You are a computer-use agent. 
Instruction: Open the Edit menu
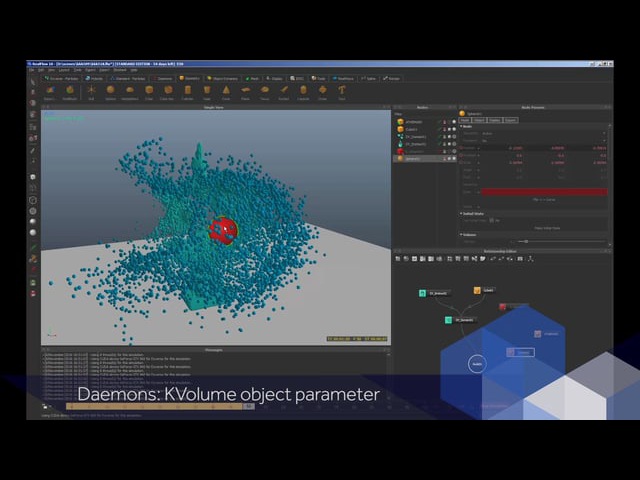pos(41,70)
